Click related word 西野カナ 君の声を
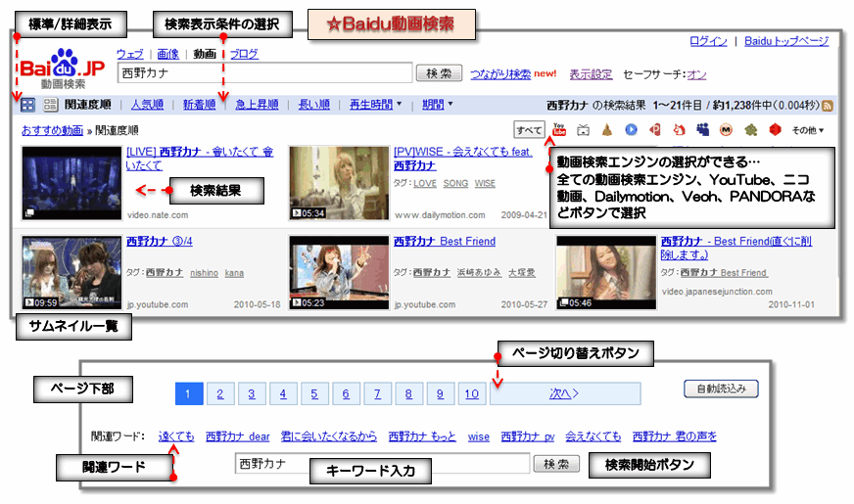The height and width of the screenshot is (504, 854). point(674,436)
